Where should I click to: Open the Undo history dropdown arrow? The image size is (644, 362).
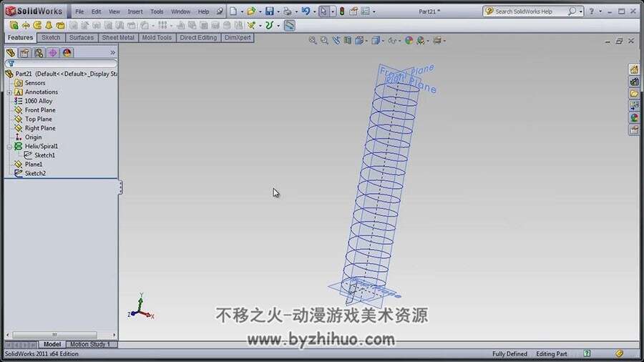pyautogui.click(x=314, y=12)
